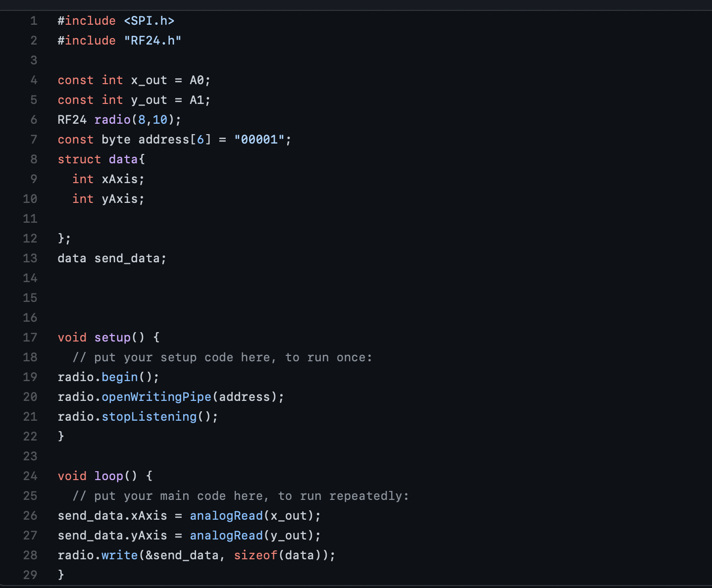Image resolution: width=712 pixels, height=588 pixels.
Task: Click the "00001" address string
Action: [259, 140]
